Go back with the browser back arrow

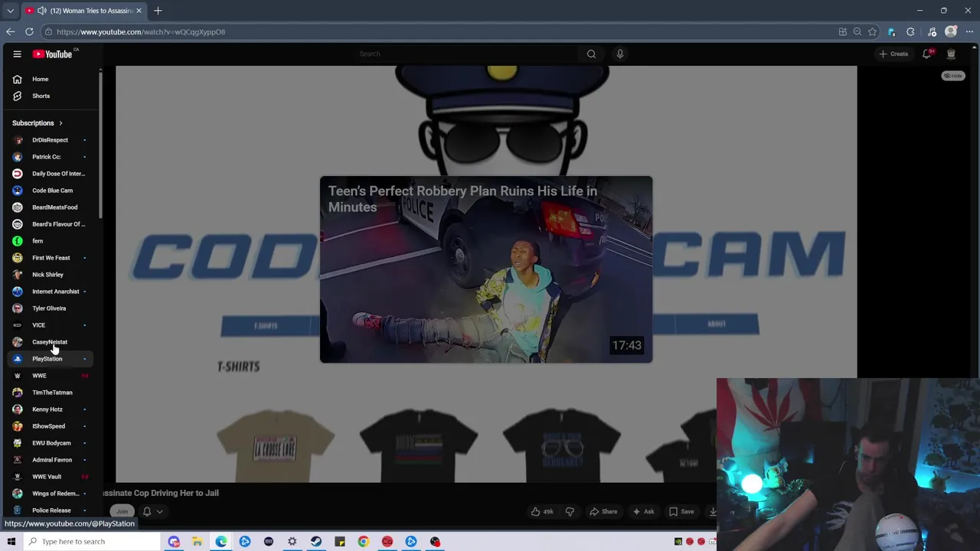pyautogui.click(x=10, y=31)
